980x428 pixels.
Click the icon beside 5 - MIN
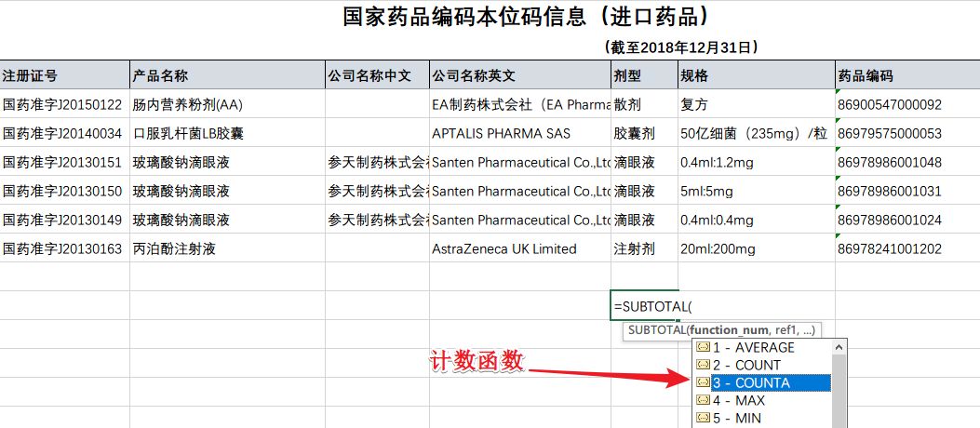point(703,419)
